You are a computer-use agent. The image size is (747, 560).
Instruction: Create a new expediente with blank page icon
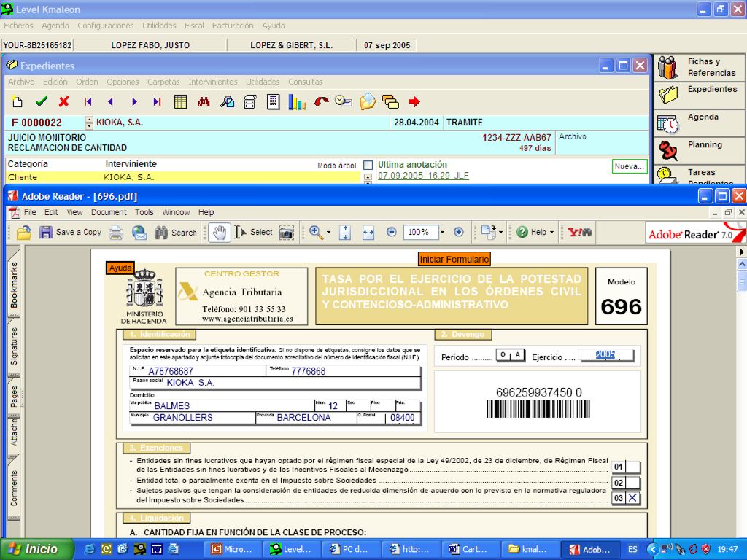[18, 101]
